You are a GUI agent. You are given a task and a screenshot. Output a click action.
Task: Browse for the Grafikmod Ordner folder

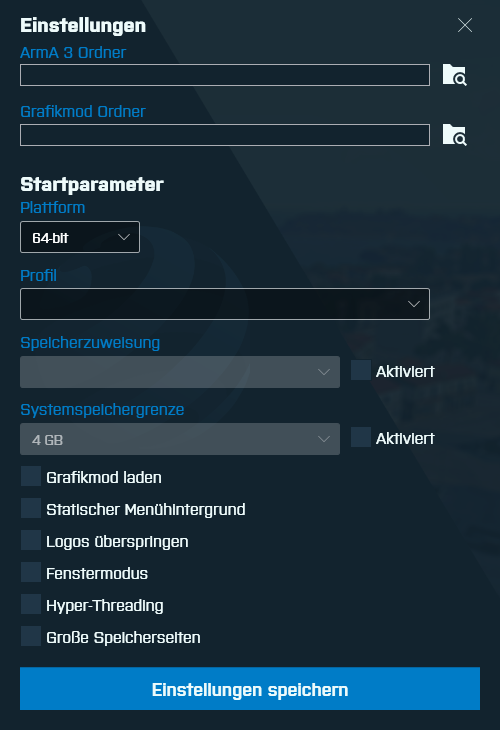pyautogui.click(x=454, y=135)
